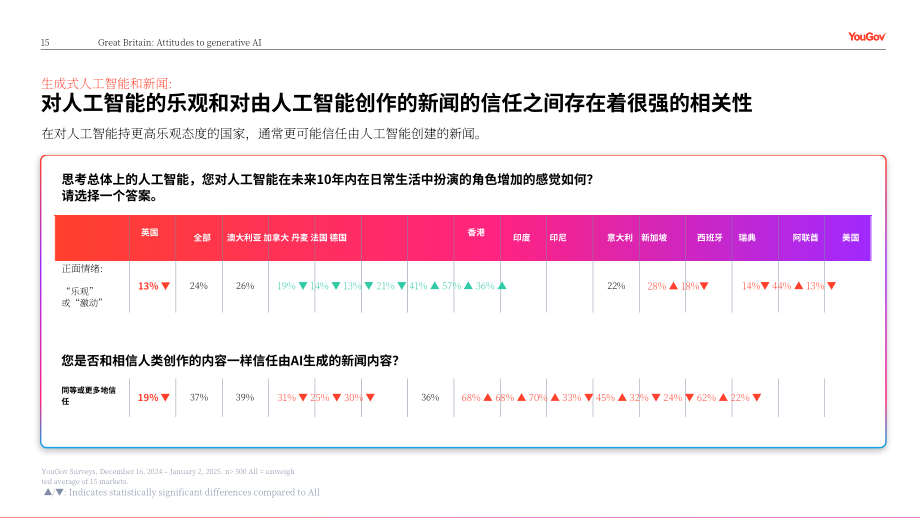Image resolution: width=920 pixels, height=518 pixels.
Task: Click the line "请选择一个答案。"
Action: point(110,196)
